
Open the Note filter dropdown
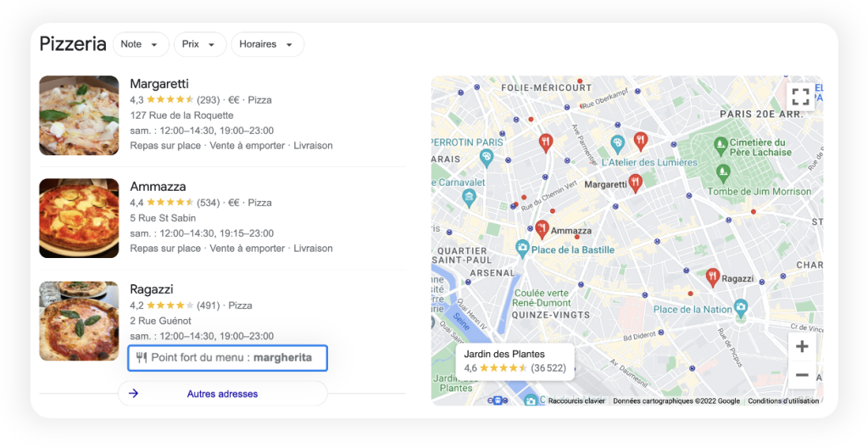tap(141, 44)
